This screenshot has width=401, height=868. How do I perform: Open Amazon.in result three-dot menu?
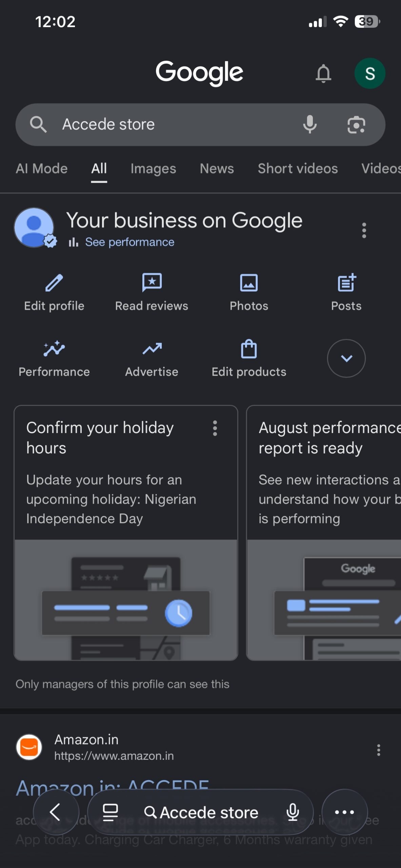pos(379,750)
